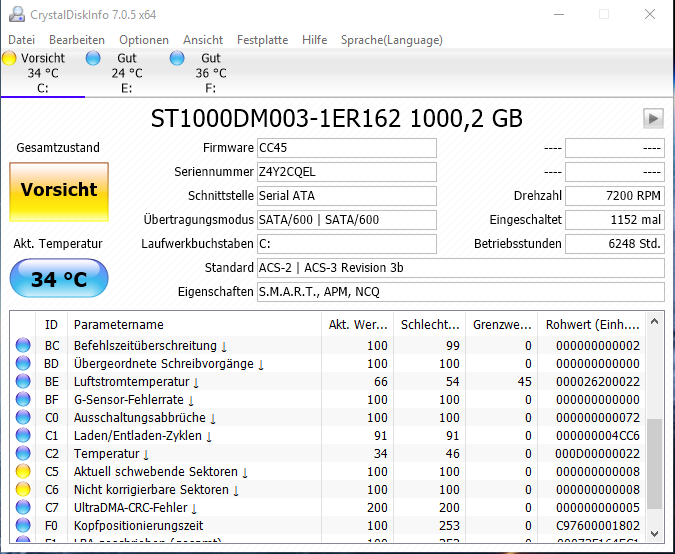Click the blue status orb for BE Luftstromtemperatur

coord(23,381)
